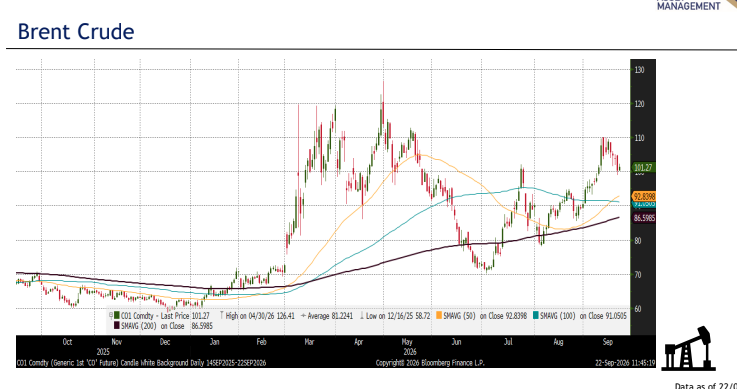Click the '22-Sep-2026 11:45:19' timestamp
737x389 pixels.
[x=625, y=363]
